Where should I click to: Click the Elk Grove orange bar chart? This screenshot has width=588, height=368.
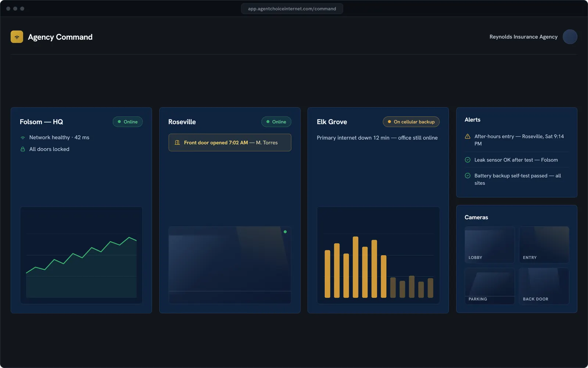(378, 255)
